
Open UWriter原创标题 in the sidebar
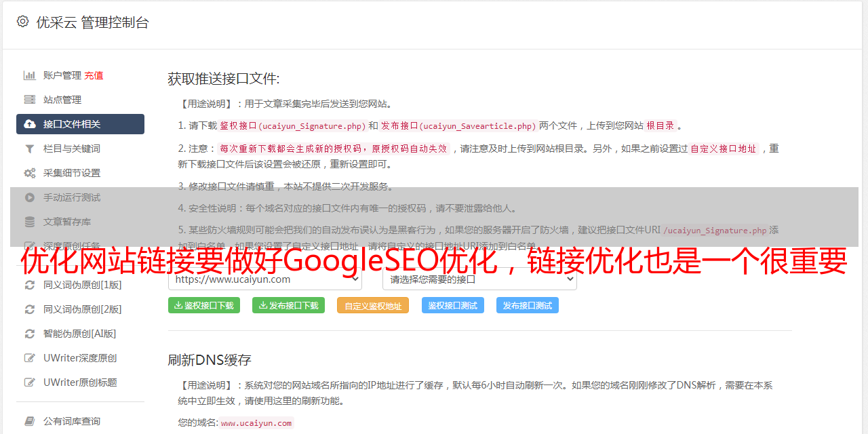pos(80,382)
